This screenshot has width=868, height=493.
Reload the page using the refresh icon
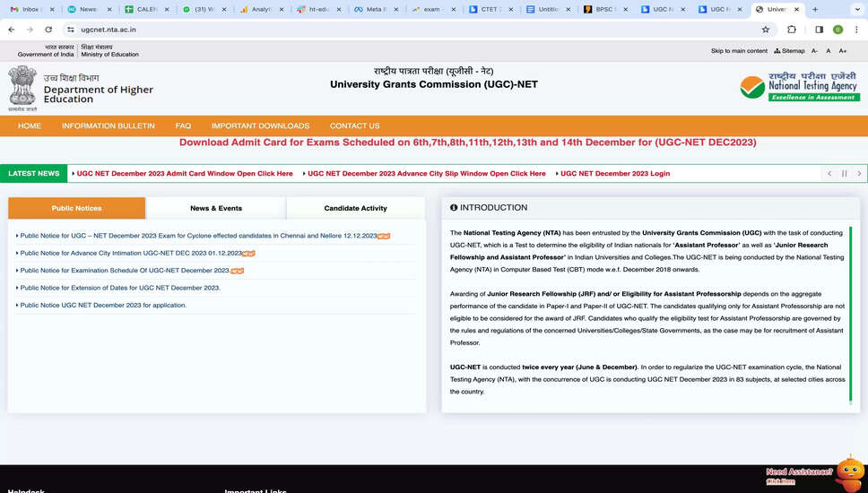click(x=48, y=30)
